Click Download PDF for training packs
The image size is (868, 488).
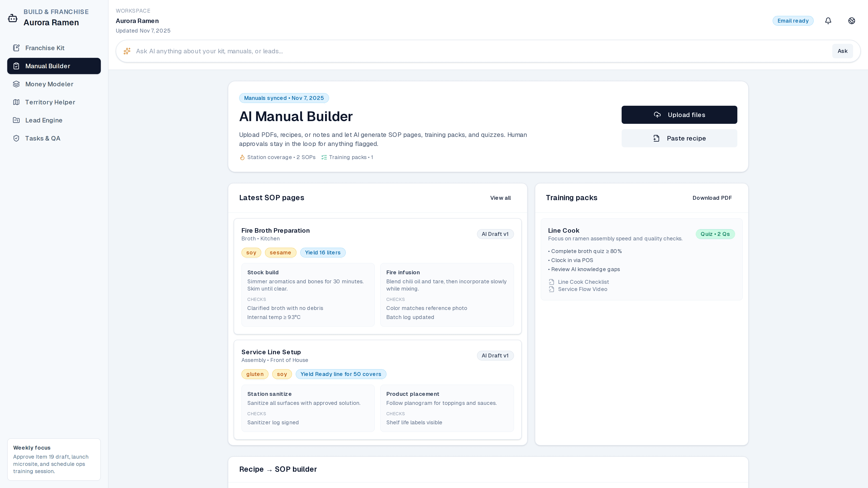point(712,198)
